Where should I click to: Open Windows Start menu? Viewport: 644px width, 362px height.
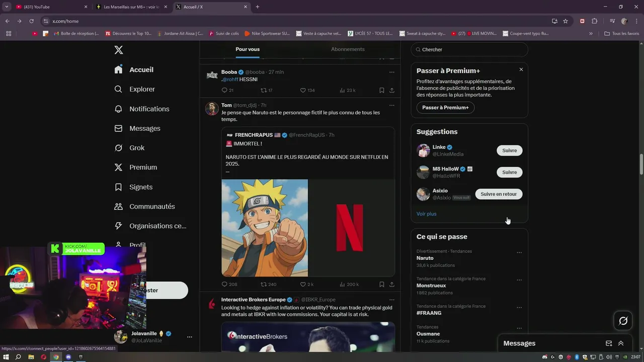[x=7, y=357]
